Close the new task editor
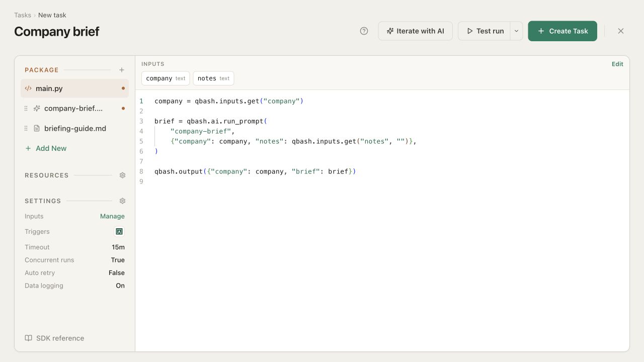644x362 pixels. (x=621, y=31)
